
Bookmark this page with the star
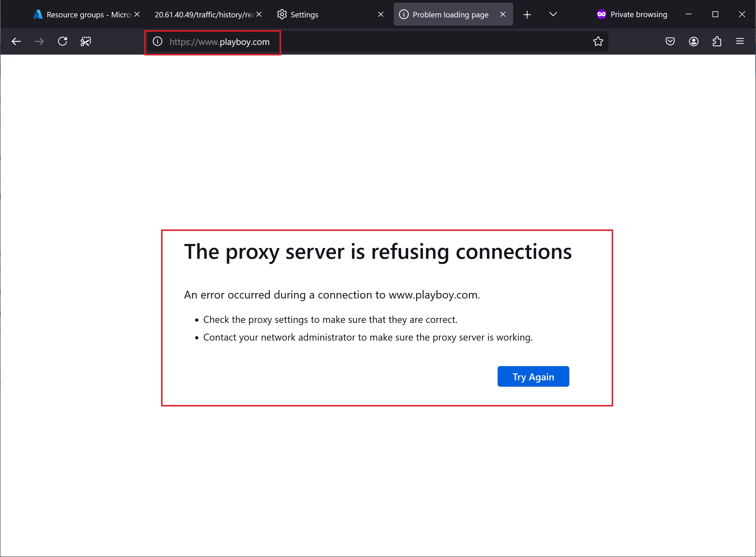coord(598,41)
